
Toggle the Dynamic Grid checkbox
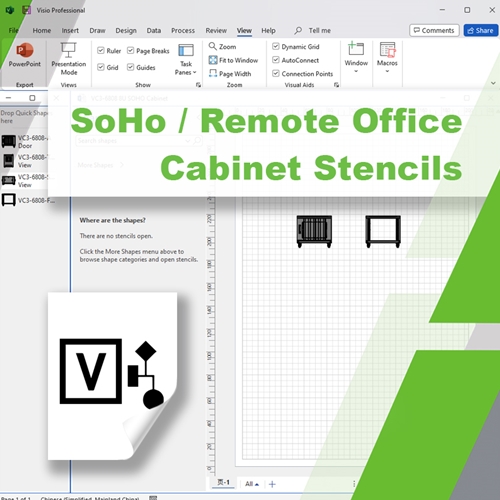click(276, 46)
